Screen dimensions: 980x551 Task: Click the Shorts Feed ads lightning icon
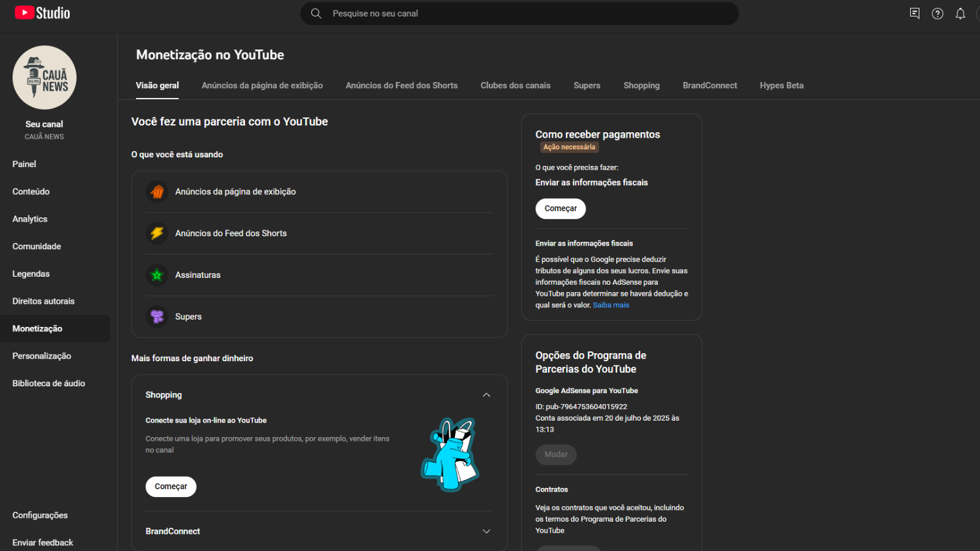[x=157, y=233]
